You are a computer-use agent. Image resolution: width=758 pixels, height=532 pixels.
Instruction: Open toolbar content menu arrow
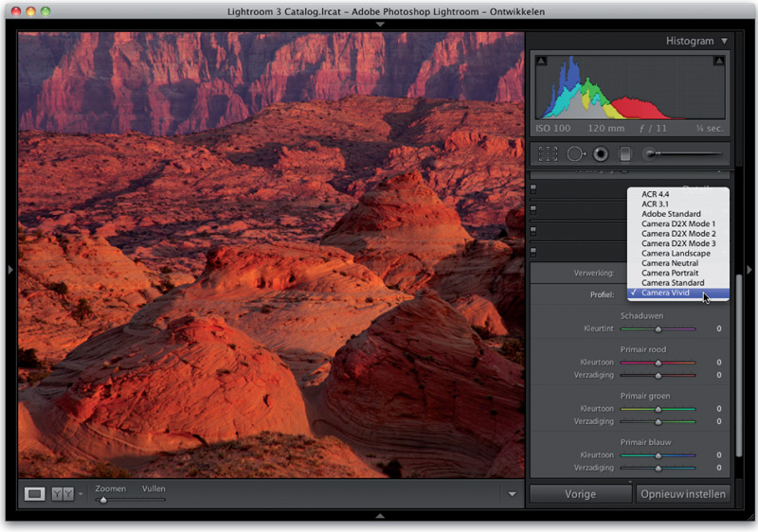(x=512, y=494)
